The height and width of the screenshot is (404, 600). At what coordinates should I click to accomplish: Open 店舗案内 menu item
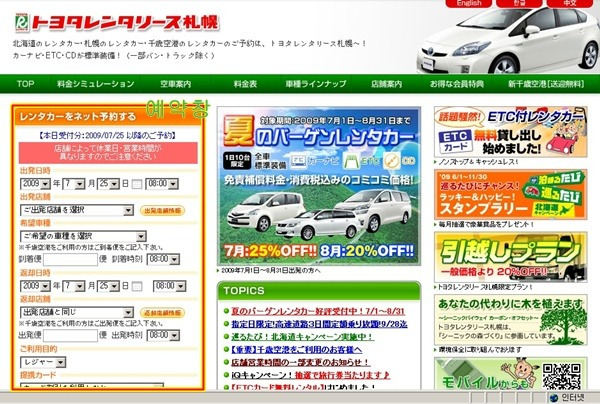[386, 84]
